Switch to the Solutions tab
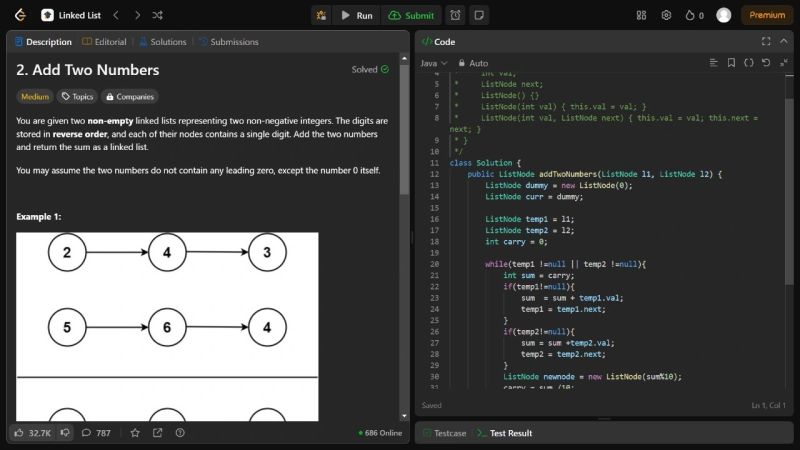This screenshot has width=800, height=450. coord(163,42)
